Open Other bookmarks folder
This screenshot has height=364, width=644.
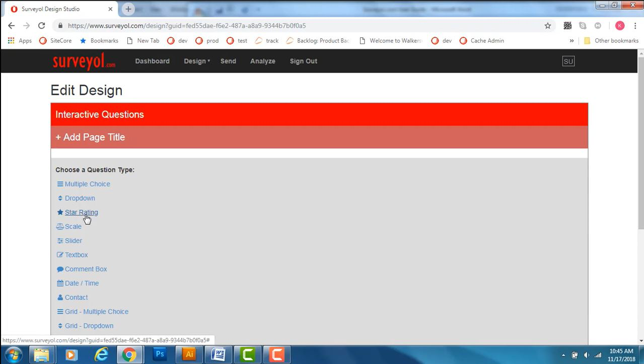coord(611,41)
